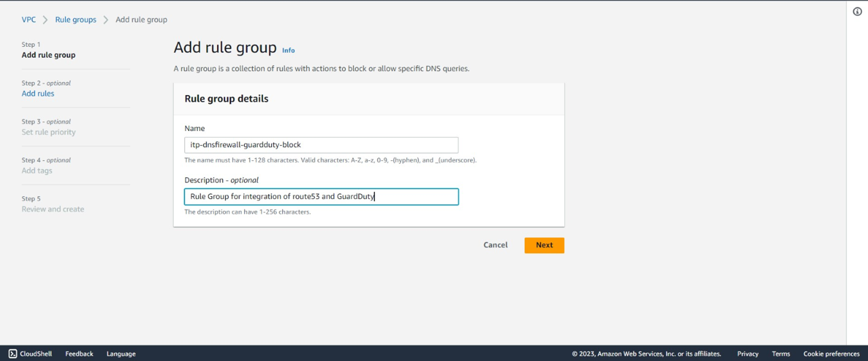Select the Set rule priority step
The image size is (868, 361).
click(49, 132)
